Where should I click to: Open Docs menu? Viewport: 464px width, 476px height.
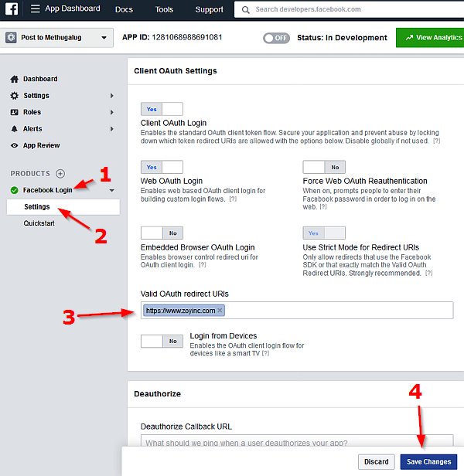tap(124, 10)
